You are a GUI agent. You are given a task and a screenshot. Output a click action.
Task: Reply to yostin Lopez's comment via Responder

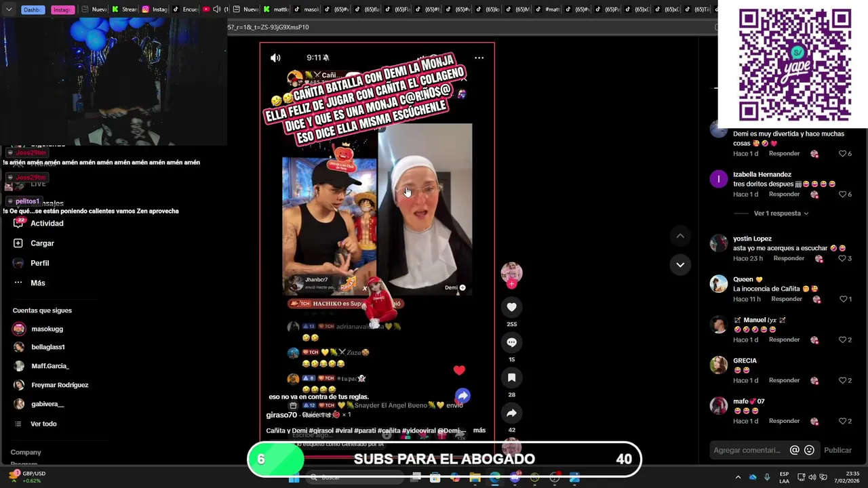point(789,258)
